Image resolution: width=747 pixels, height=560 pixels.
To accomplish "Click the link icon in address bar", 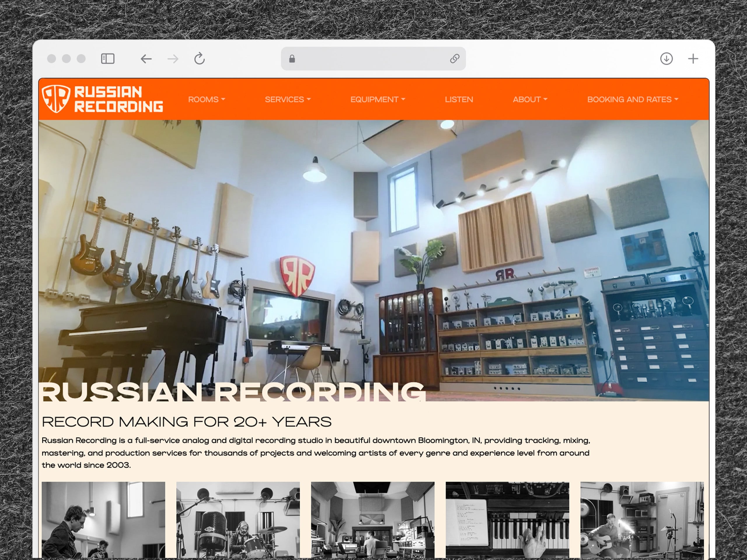I will pos(455,59).
